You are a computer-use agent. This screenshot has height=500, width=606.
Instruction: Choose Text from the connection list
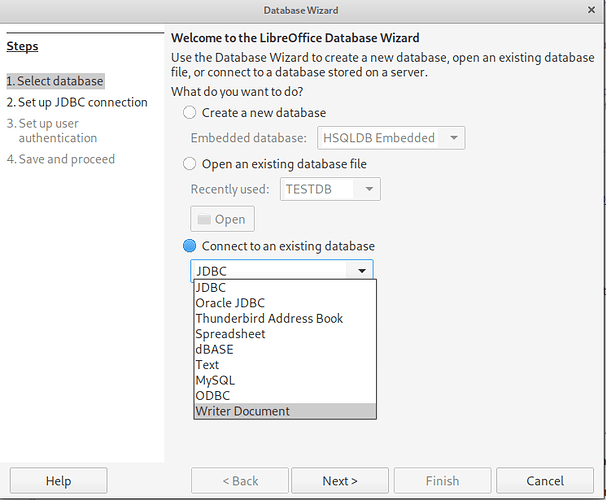[285, 365]
